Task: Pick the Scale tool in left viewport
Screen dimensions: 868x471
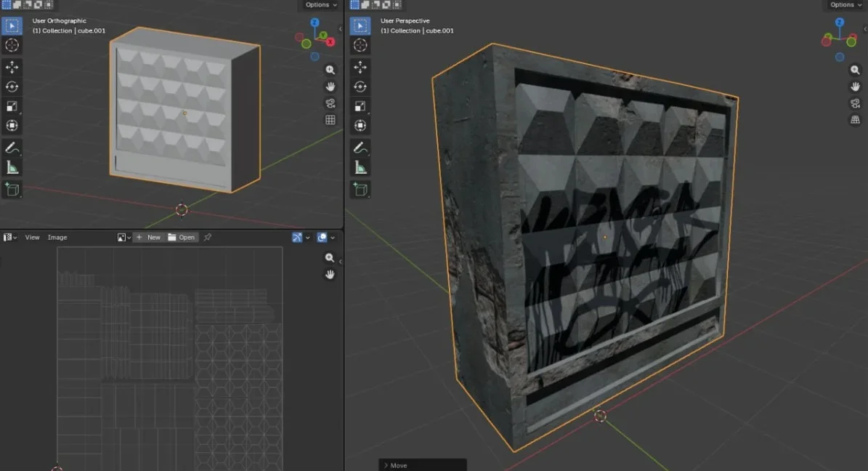Action: click(x=12, y=106)
